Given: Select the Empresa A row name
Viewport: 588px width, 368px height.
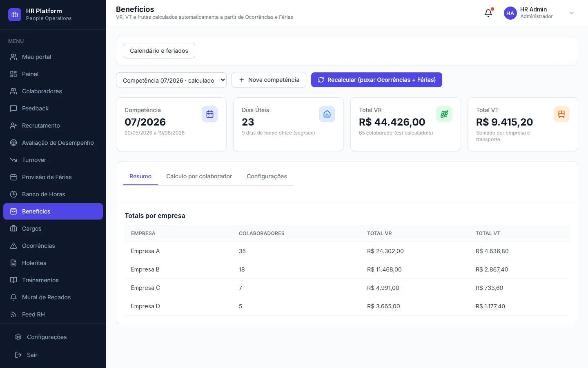Looking at the screenshot, I should tap(145, 251).
